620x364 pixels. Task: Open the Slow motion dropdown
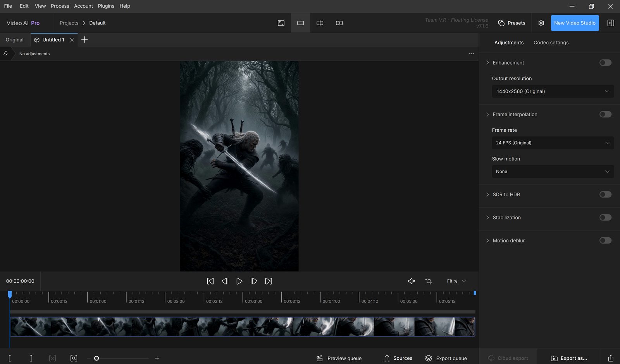[553, 172]
